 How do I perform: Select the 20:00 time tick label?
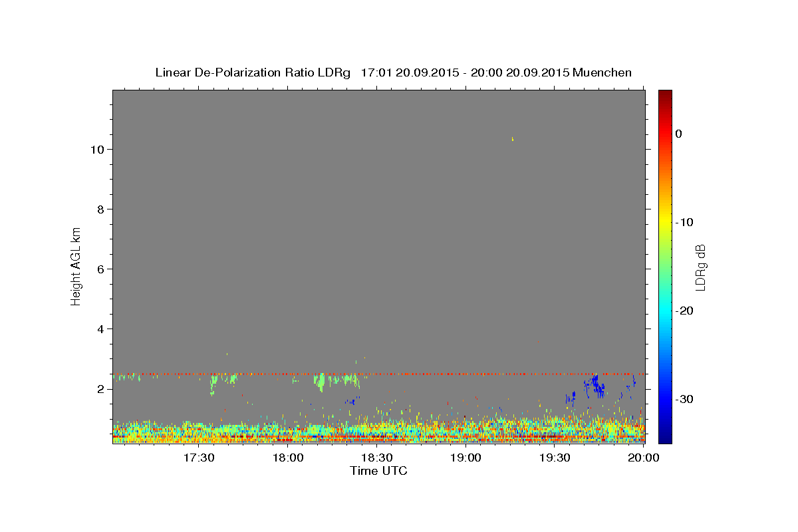click(644, 458)
